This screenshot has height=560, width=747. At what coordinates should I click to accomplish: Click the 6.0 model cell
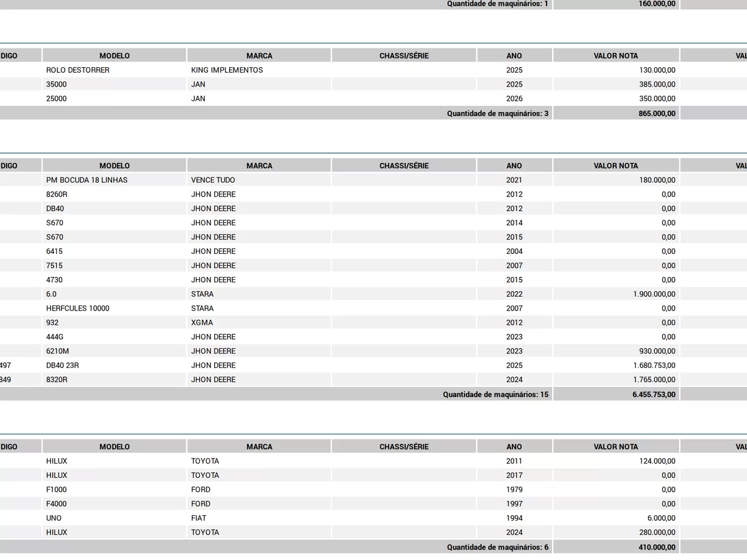[x=115, y=294]
